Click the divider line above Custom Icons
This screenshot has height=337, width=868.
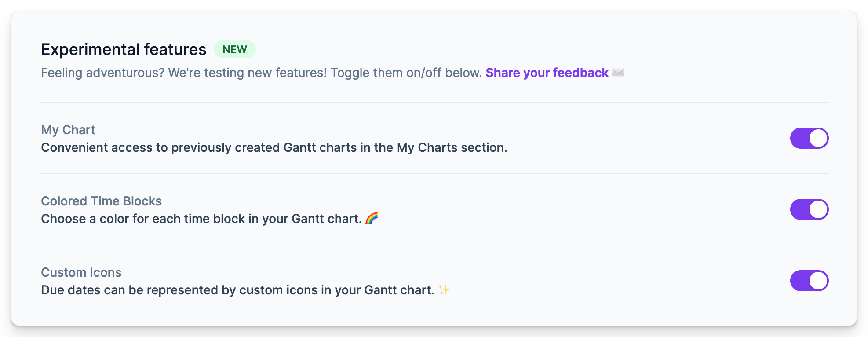(434, 245)
